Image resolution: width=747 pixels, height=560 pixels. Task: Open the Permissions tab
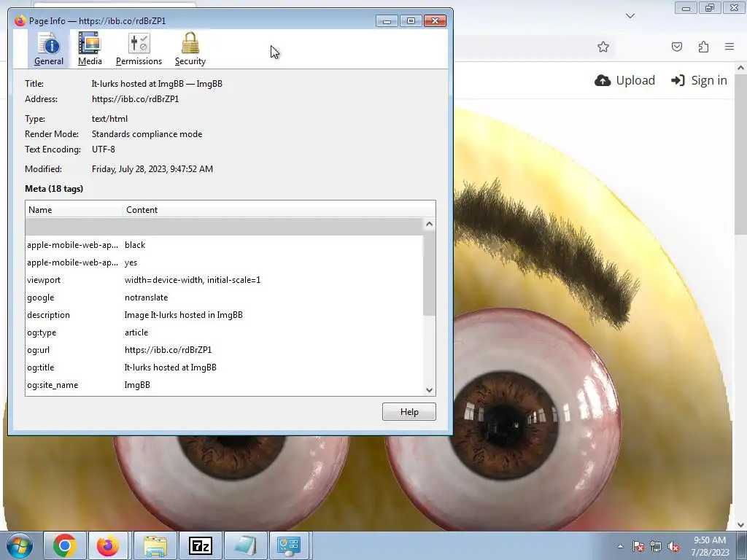coord(139,49)
